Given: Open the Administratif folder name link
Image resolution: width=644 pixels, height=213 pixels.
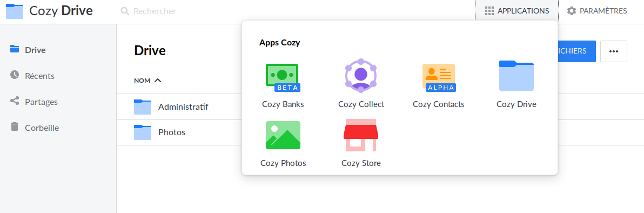Looking at the screenshot, I should pyautogui.click(x=183, y=107).
